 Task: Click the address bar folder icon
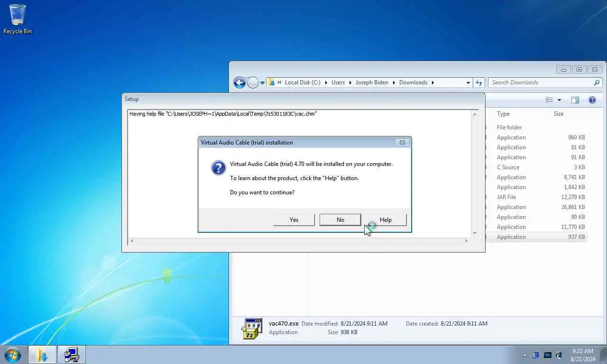point(271,82)
